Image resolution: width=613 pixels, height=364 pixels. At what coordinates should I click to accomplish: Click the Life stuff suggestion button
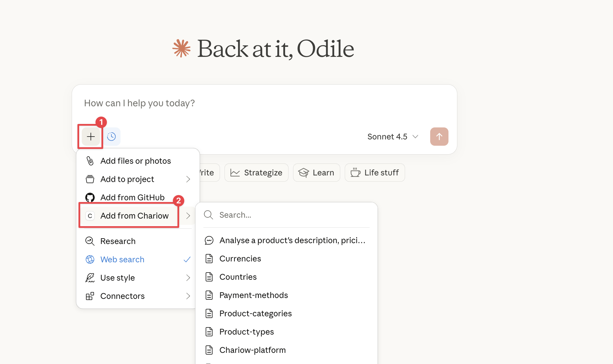(x=375, y=173)
